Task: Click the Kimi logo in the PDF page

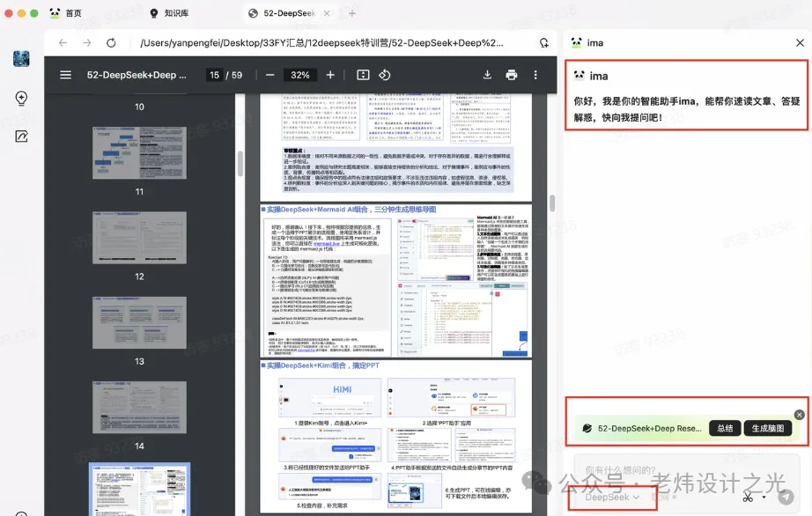Action: 342,389
